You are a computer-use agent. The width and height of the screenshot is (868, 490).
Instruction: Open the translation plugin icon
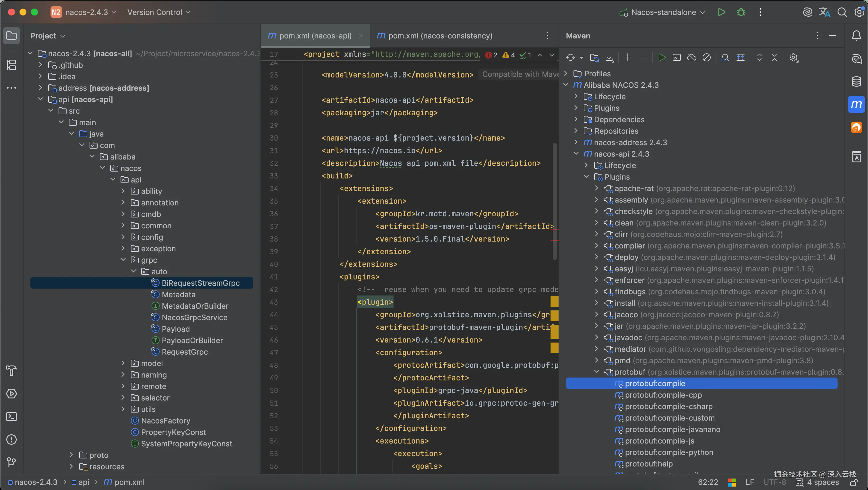(825, 12)
